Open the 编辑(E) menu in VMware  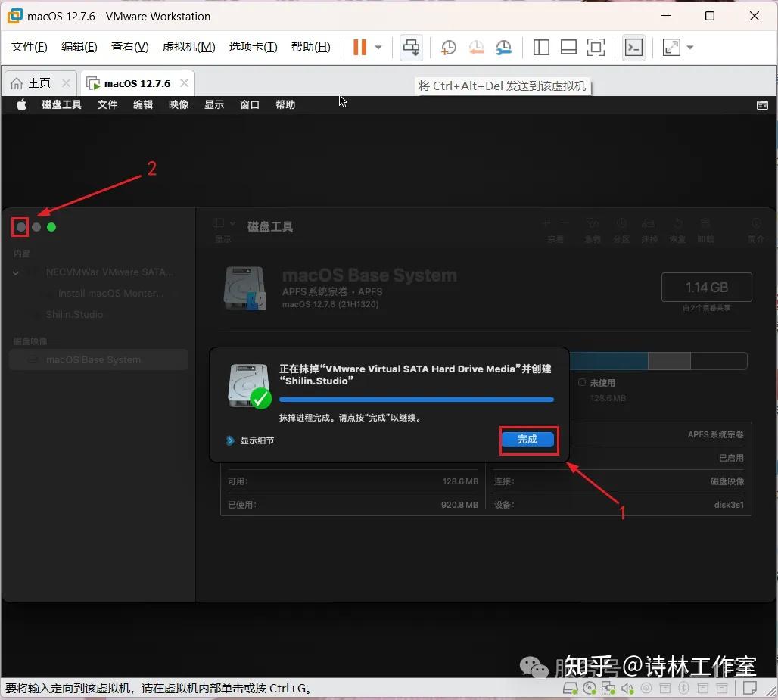pos(79,47)
